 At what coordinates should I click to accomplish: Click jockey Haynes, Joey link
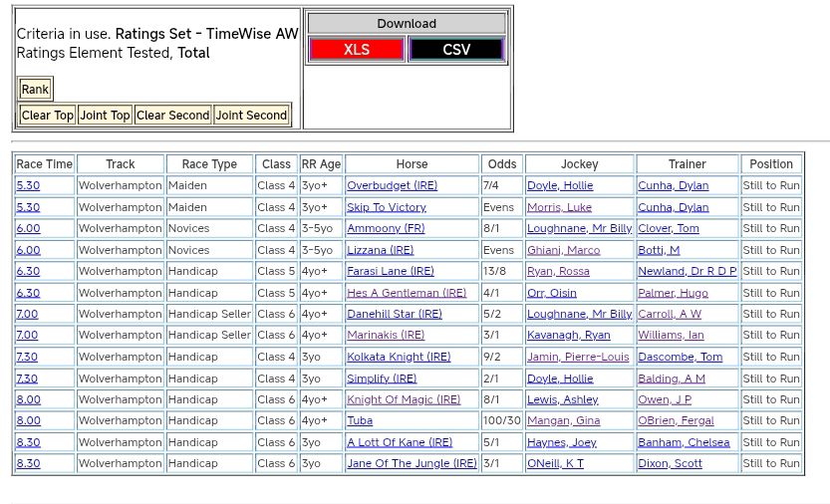(561, 442)
